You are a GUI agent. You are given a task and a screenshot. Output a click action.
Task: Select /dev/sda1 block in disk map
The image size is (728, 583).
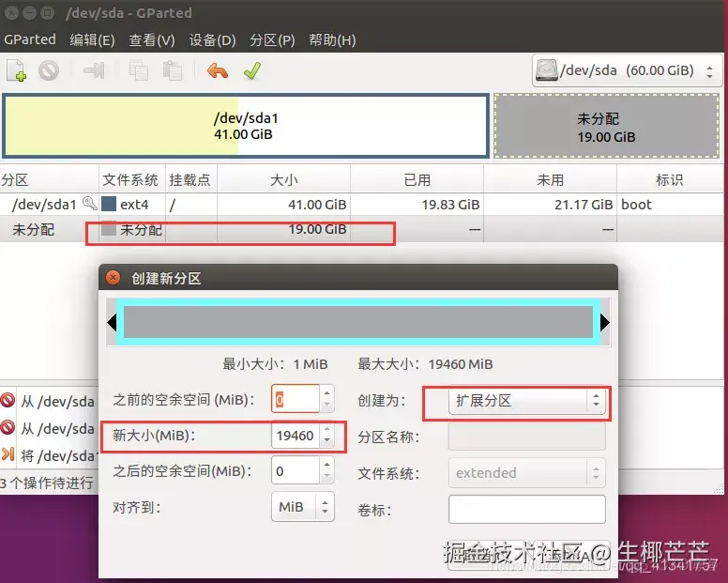tap(246, 126)
